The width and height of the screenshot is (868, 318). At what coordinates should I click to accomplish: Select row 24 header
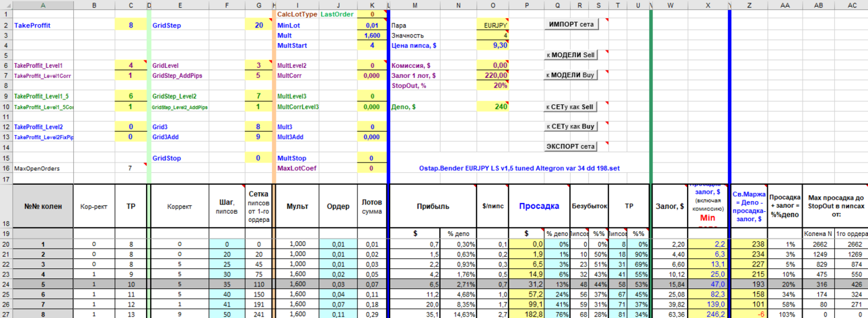tap(6, 284)
